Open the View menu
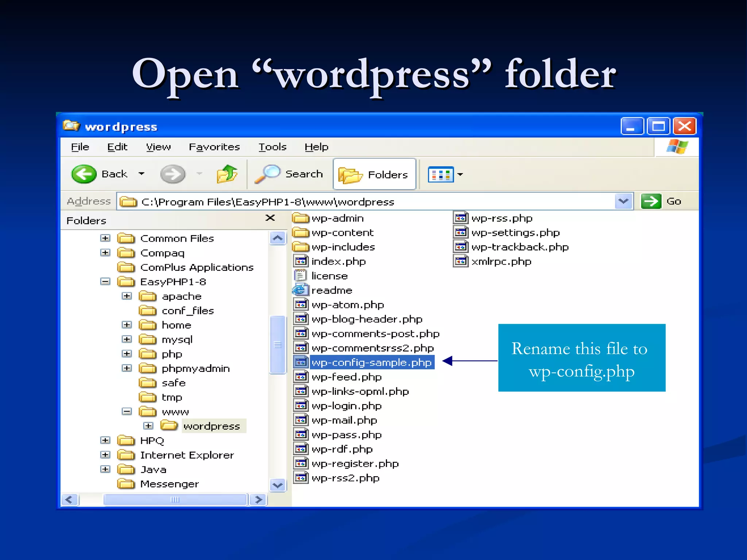Screen dimensions: 747x560 158,147
